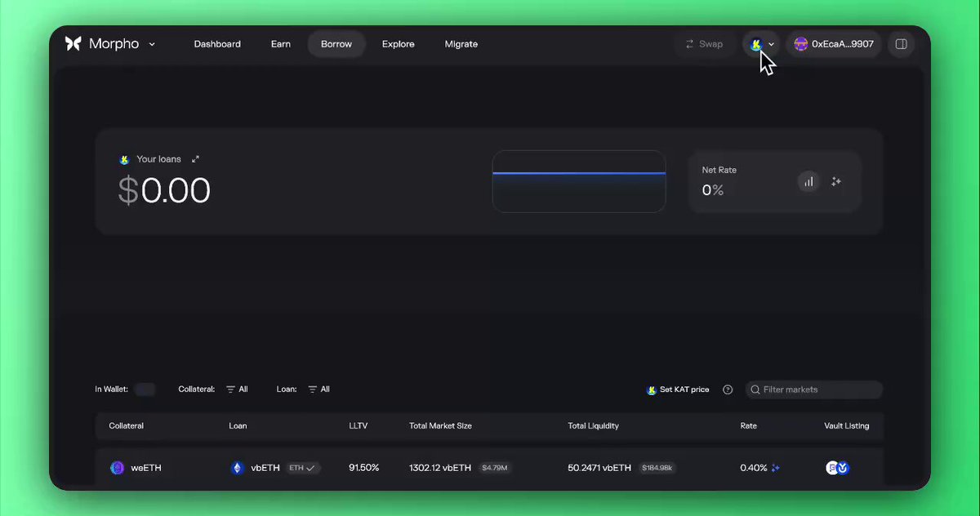Image resolution: width=980 pixels, height=516 pixels.
Task: Click the $4.79M market size badge
Action: 495,468
